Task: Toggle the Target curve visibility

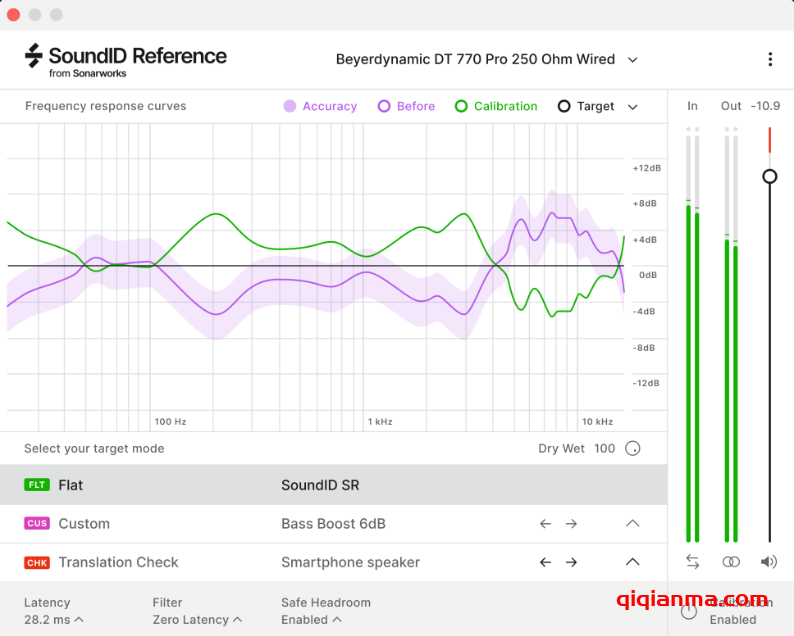Action: (x=586, y=106)
